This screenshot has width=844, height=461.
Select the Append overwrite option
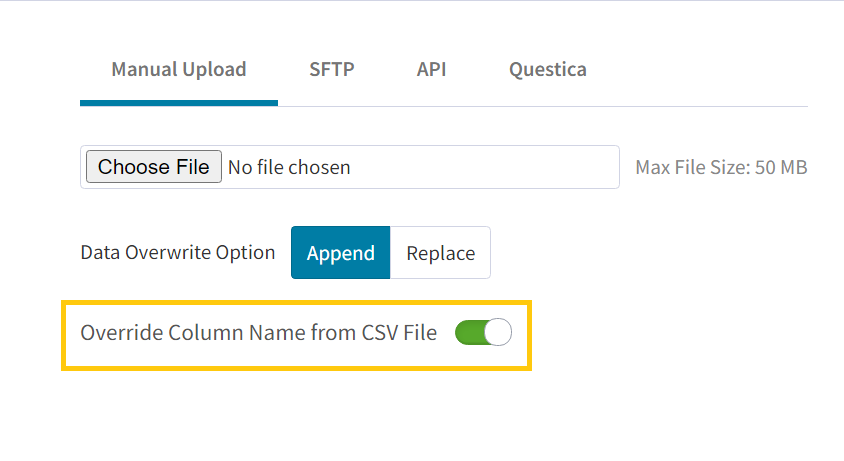[x=340, y=253]
